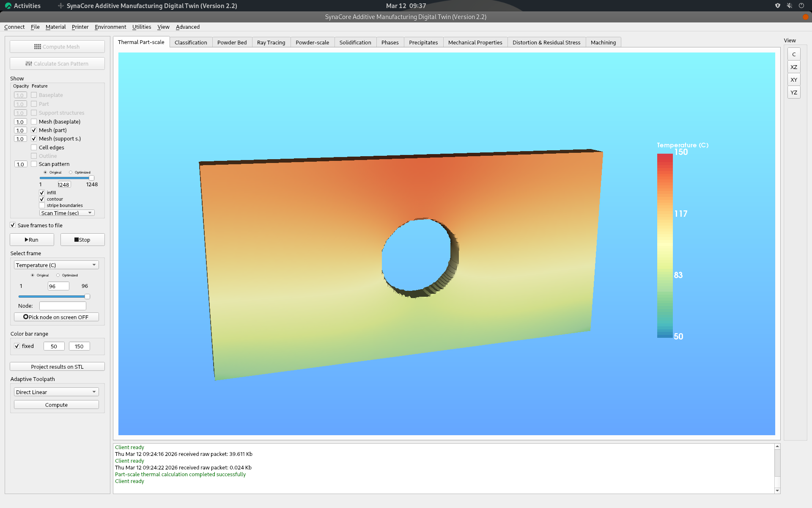The height and width of the screenshot is (508, 812).
Task: Switch camera to XZ view
Action: 794,67
